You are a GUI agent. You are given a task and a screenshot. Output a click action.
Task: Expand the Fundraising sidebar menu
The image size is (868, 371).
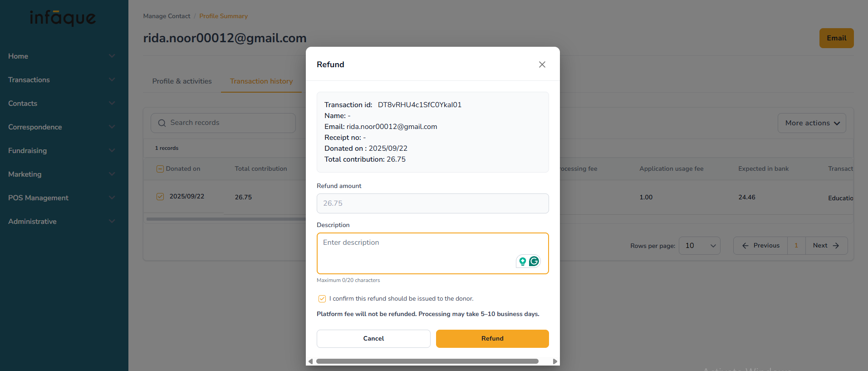click(62, 151)
